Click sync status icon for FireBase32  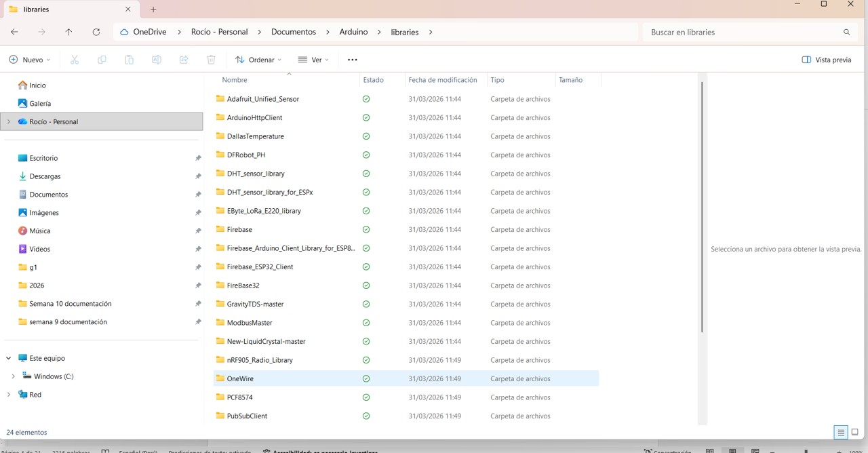point(366,285)
